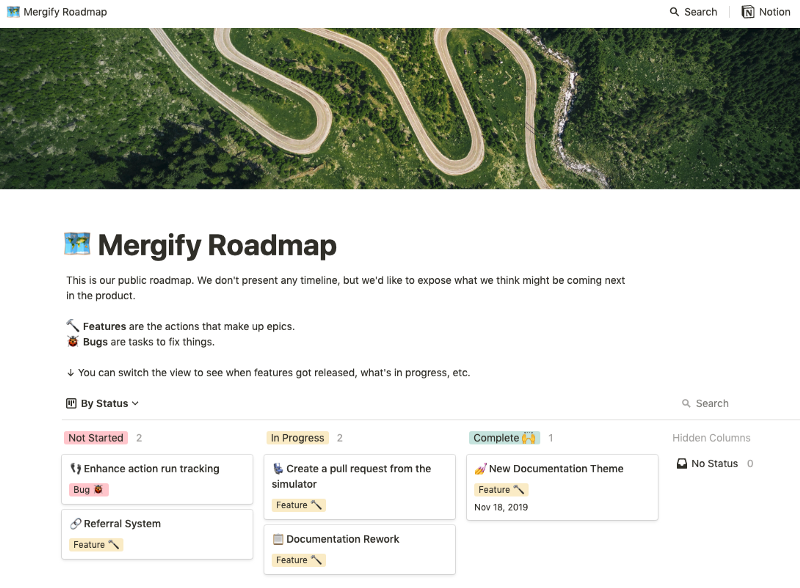
Task: Click the chevron next to By Status
Action: (135, 403)
